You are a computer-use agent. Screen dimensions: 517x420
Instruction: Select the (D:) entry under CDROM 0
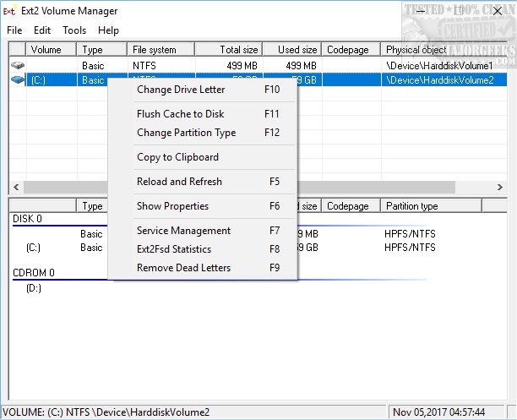34,288
